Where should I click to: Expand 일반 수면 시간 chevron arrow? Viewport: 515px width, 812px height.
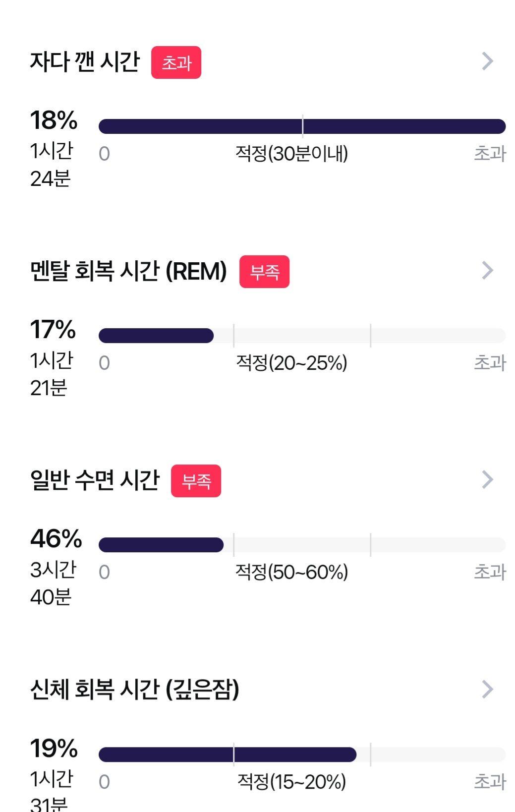pos(488,480)
